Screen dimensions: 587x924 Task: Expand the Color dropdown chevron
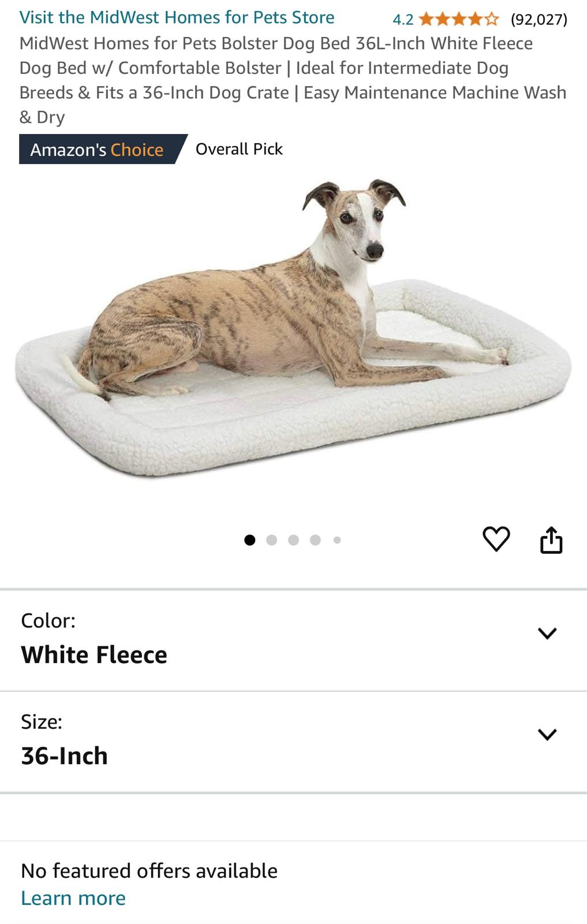point(547,633)
